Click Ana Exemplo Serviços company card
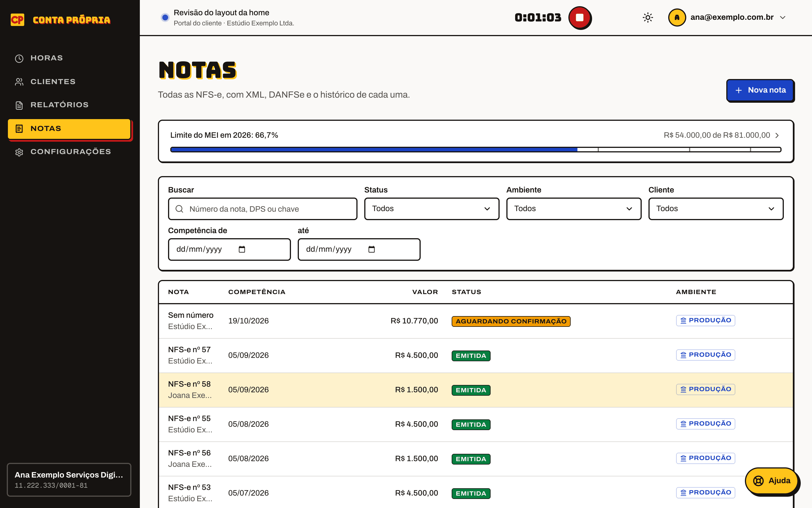Screen dimensions: 812x508 pos(69,480)
